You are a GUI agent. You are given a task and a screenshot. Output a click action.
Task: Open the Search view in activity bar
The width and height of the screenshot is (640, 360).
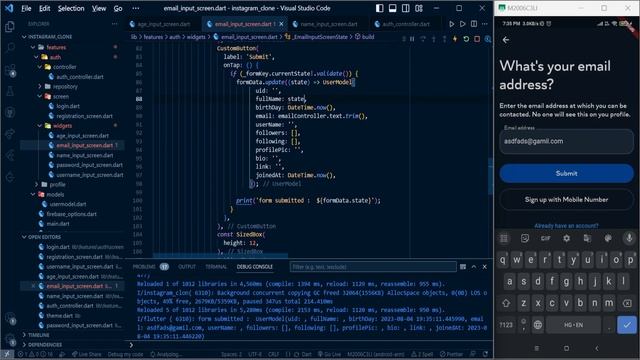9,48
